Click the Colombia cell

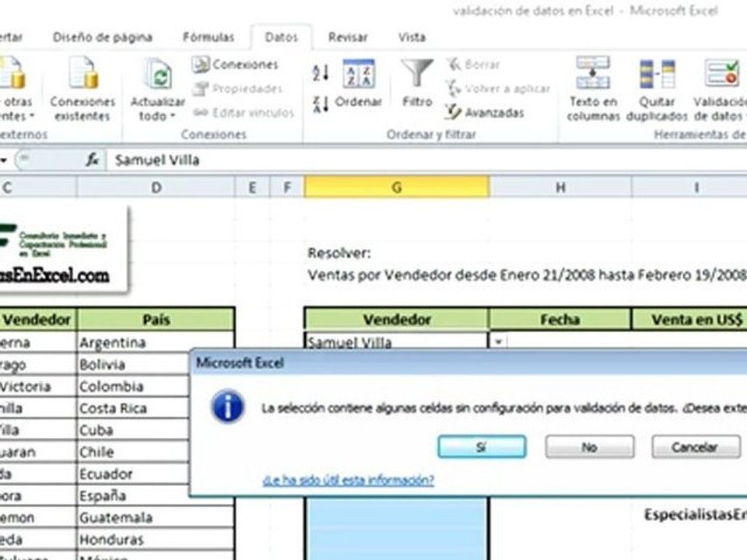coord(133,387)
